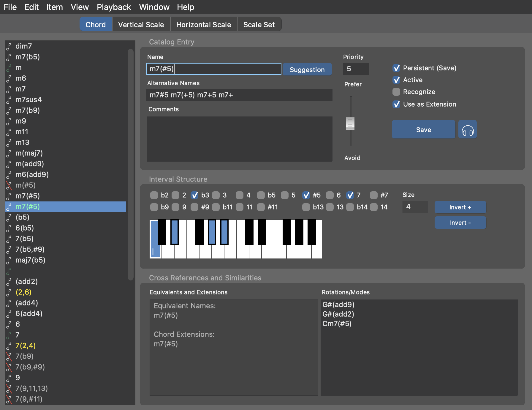Select 6(add4) in the chord list
This screenshot has width=532, height=410.
coord(29,313)
